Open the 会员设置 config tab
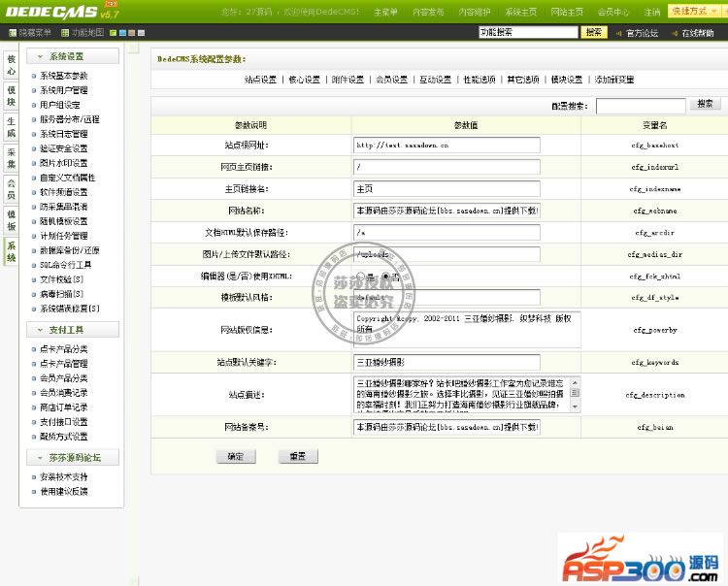This screenshot has height=586, width=728. coord(391,80)
